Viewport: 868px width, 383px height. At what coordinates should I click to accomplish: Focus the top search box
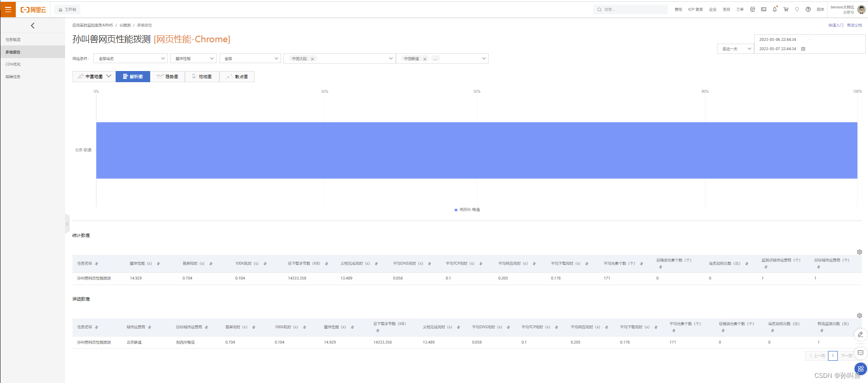coord(630,9)
